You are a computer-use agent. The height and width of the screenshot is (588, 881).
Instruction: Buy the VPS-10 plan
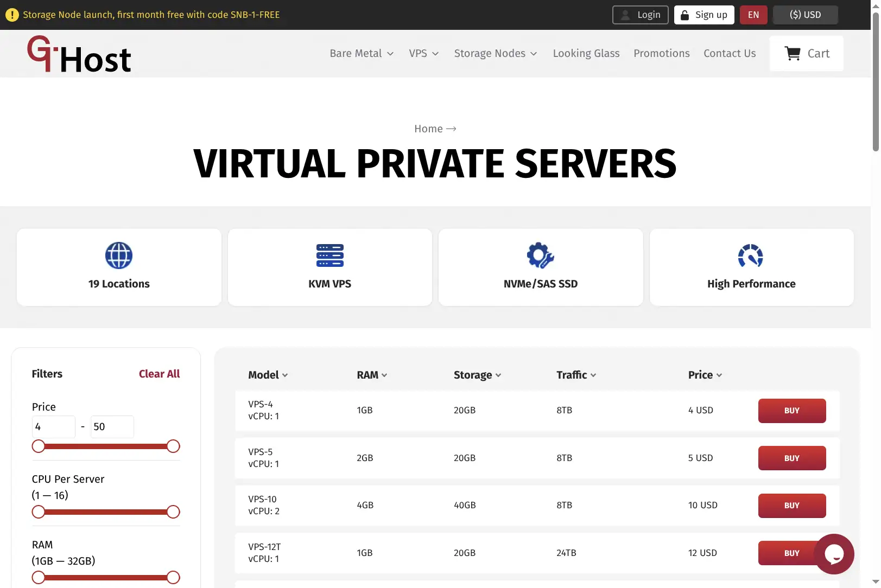792,506
